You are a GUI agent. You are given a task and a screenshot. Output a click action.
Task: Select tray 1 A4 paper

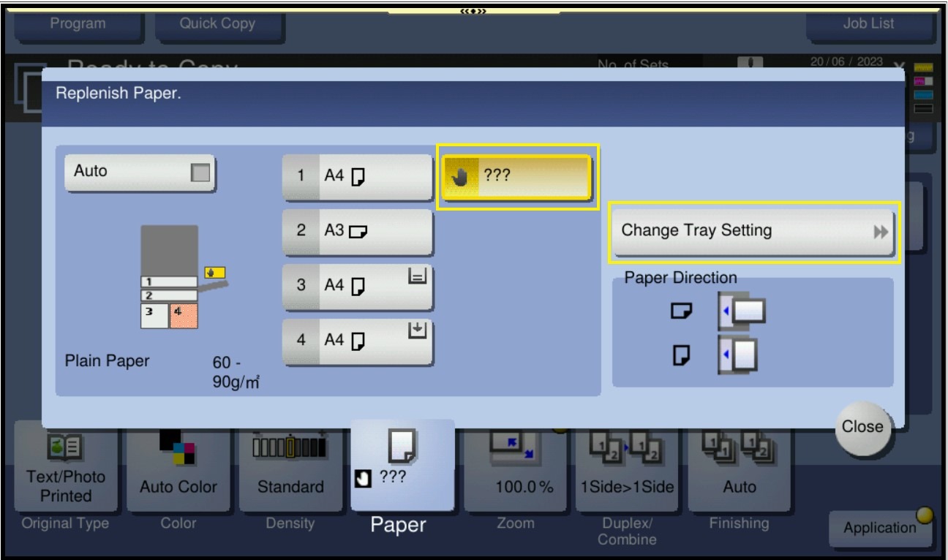(x=358, y=177)
